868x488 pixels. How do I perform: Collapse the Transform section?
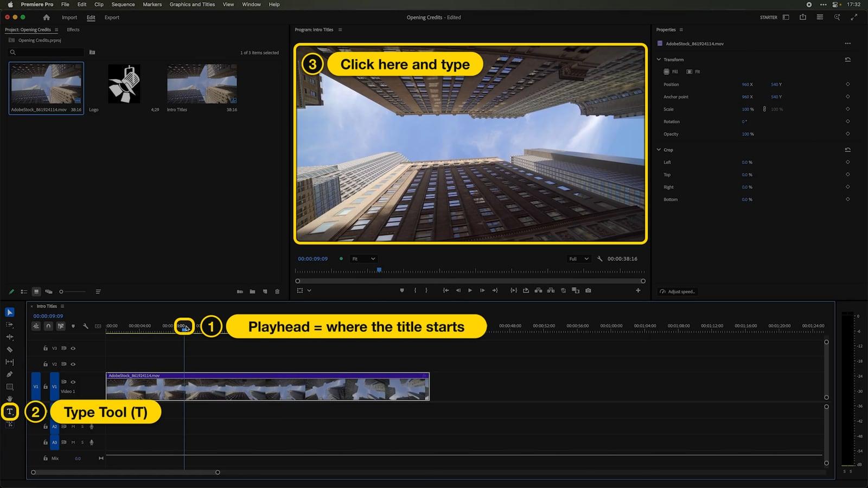[x=659, y=60]
